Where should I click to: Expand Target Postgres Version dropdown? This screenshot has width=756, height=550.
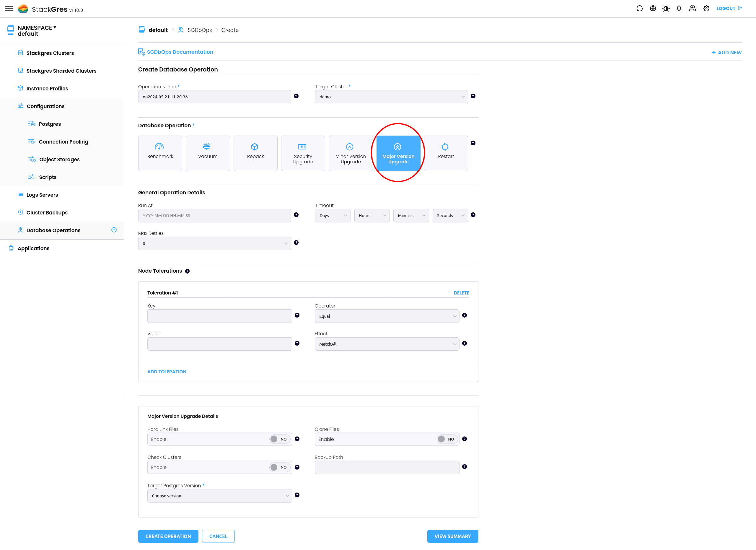[x=219, y=496]
